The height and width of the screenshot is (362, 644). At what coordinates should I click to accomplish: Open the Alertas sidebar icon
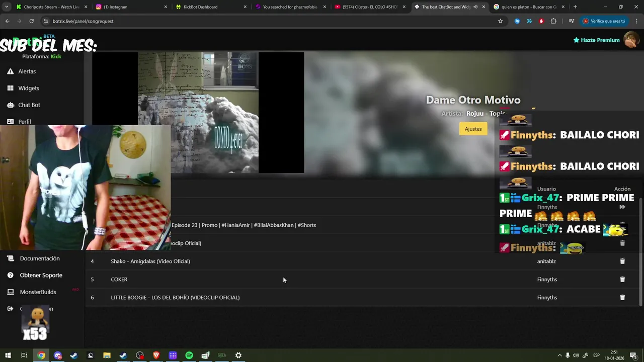(10, 71)
